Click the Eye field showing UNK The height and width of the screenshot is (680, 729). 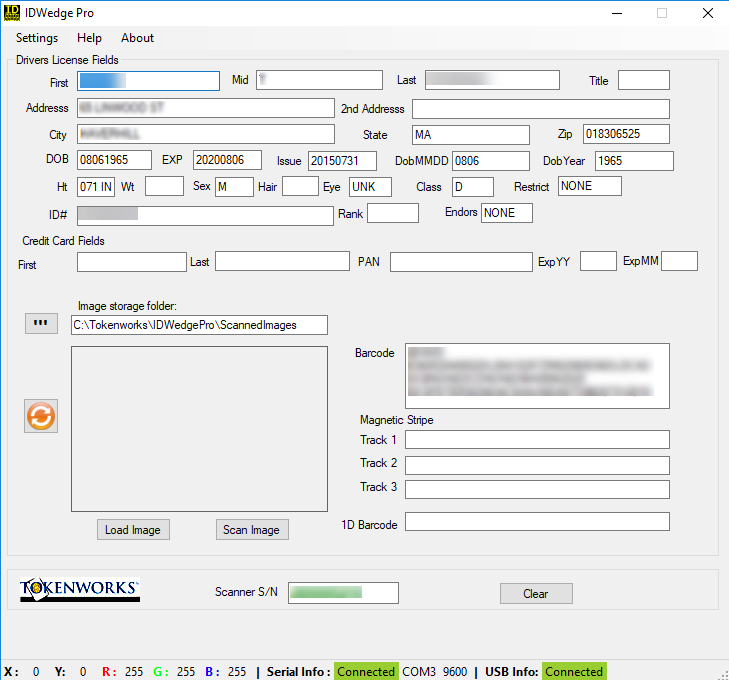click(x=370, y=187)
